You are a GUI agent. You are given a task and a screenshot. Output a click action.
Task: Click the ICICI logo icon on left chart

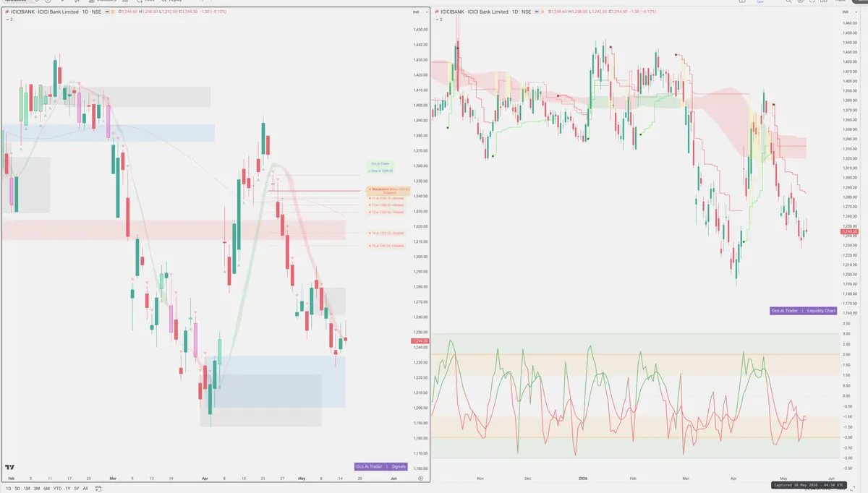pos(7,12)
